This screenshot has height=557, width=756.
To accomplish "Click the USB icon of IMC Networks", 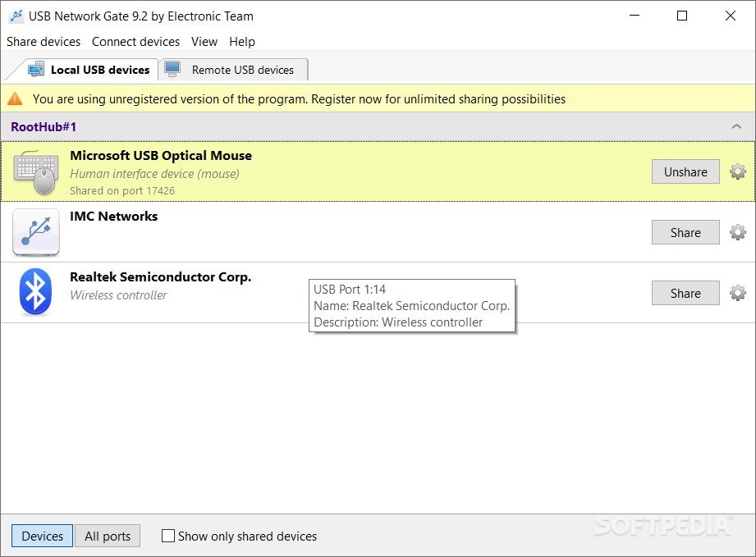I will pos(36,232).
